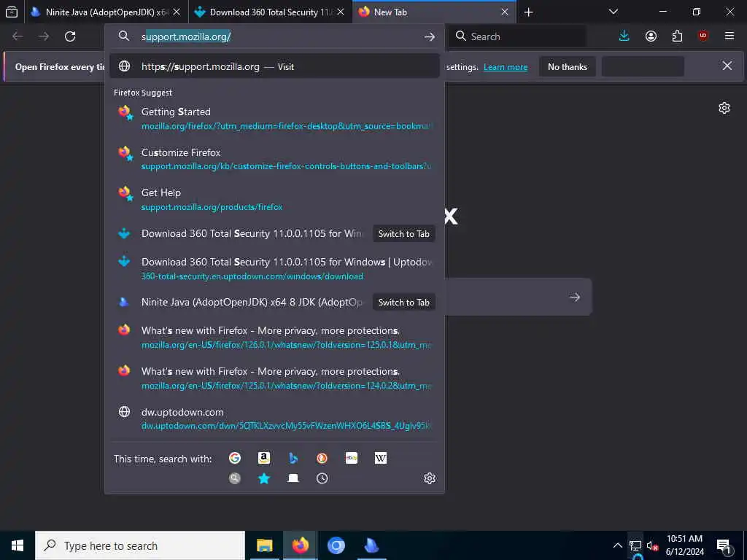The width and height of the screenshot is (747, 560).
Task: Dismiss the notification bar with X
Action: click(x=727, y=66)
